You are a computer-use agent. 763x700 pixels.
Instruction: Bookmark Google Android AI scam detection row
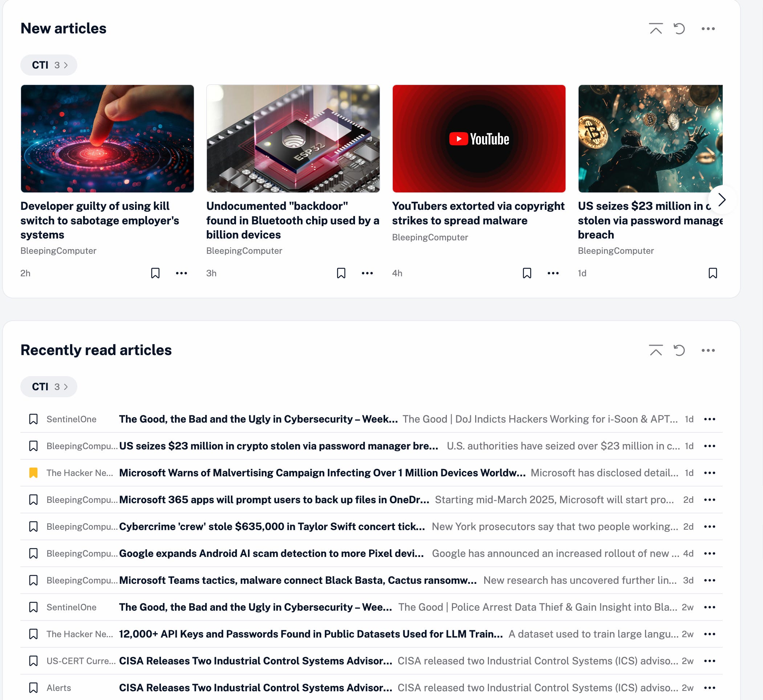tap(33, 553)
